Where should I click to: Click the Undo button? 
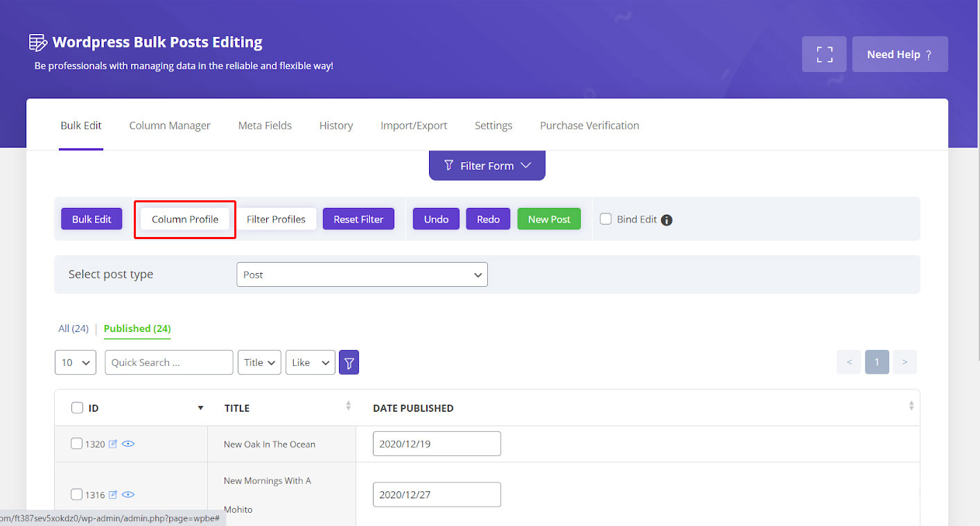(436, 219)
